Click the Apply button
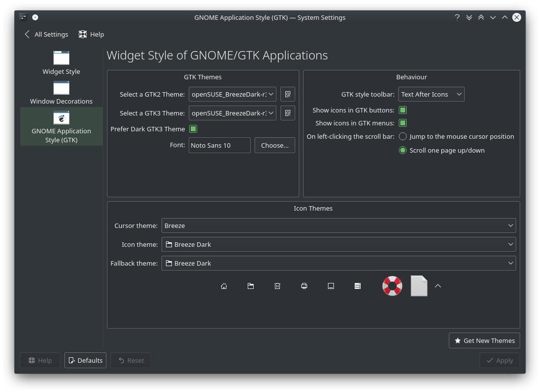The image size is (540, 392). coord(500,360)
